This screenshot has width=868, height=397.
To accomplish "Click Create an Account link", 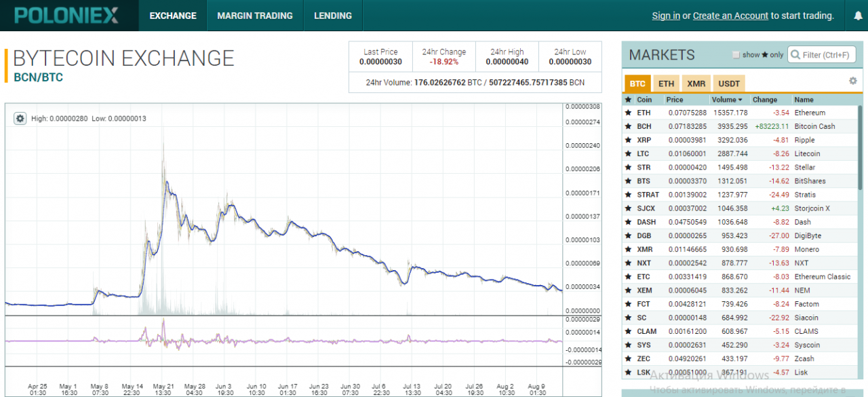I will [730, 16].
